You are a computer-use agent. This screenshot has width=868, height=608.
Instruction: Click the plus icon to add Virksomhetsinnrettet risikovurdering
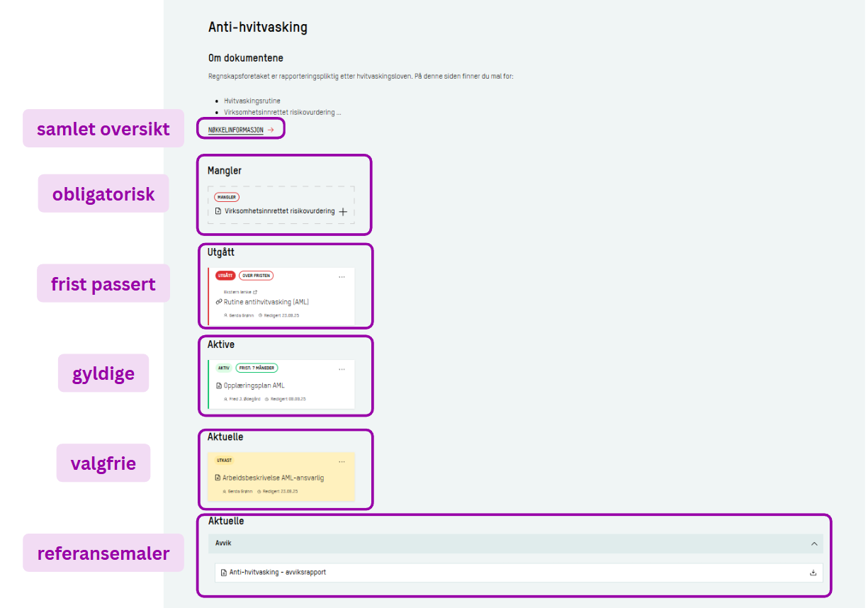coord(343,212)
